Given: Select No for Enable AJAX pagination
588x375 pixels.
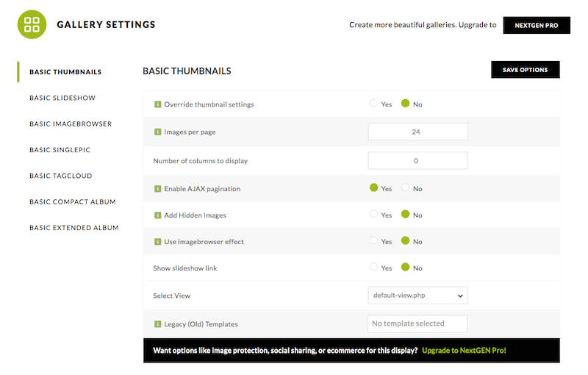Looking at the screenshot, I should pos(405,187).
